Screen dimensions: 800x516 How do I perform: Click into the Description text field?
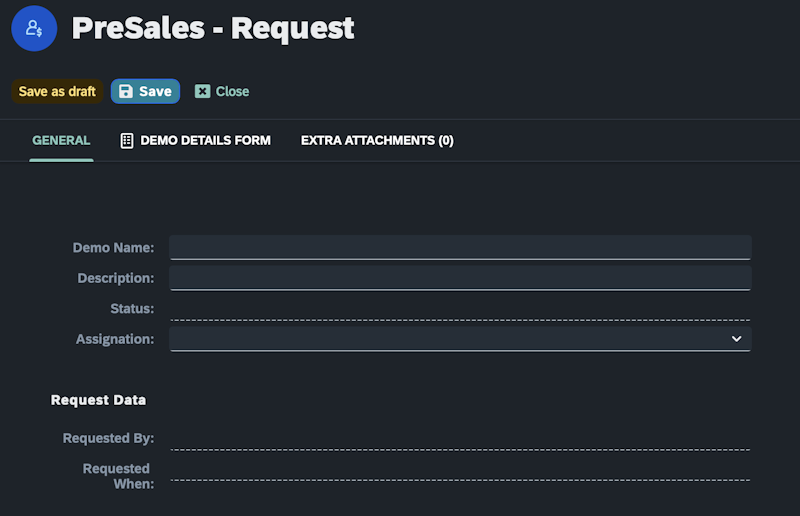point(460,278)
